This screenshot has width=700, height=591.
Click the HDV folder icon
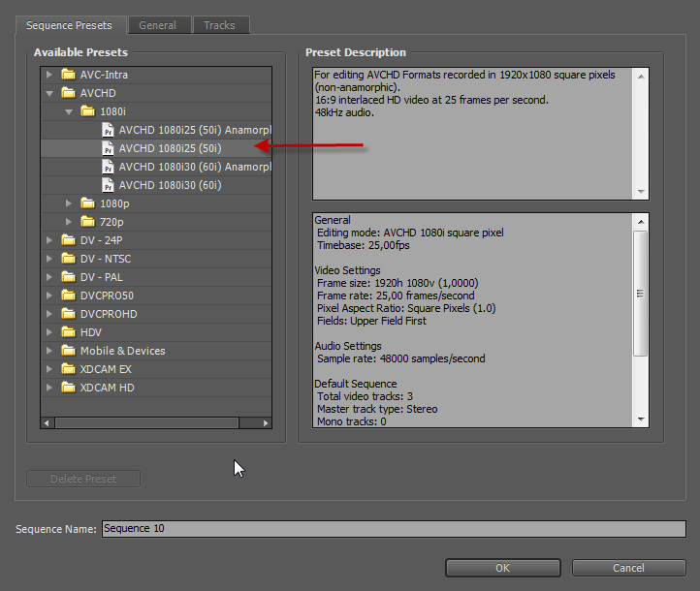[68, 332]
